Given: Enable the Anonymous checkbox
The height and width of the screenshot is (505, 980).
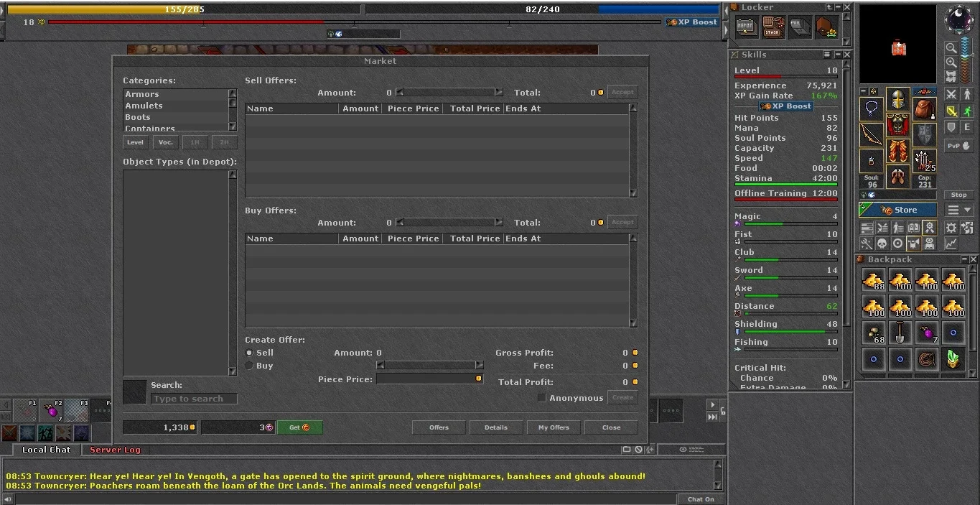Looking at the screenshot, I should pos(542,398).
